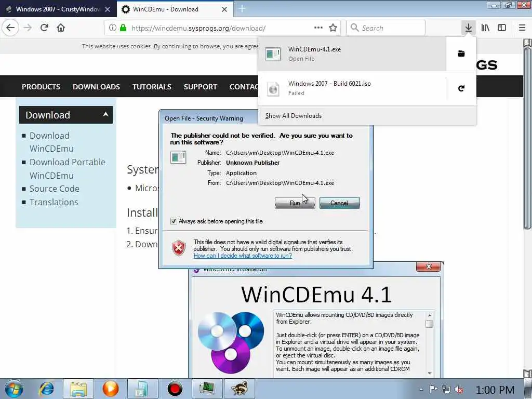This screenshot has height=399, width=532.
Task: Go to the Firefox home page
Action: (61, 28)
